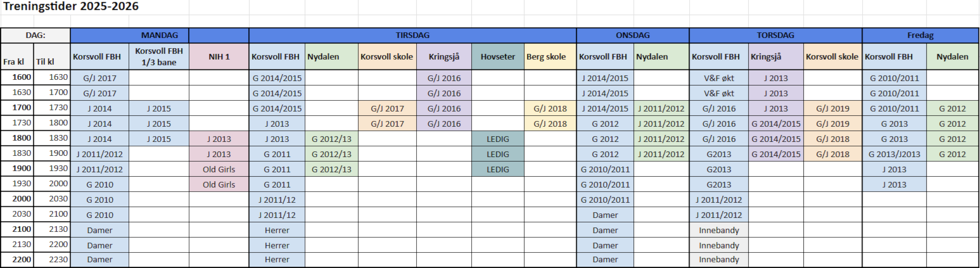This screenshot has height=268, width=980.
Task: Click the Korsvoll FBH 1/3 bane header
Action: (158, 57)
